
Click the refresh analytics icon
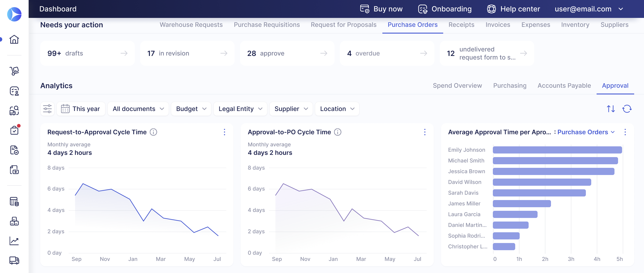(x=627, y=109)
